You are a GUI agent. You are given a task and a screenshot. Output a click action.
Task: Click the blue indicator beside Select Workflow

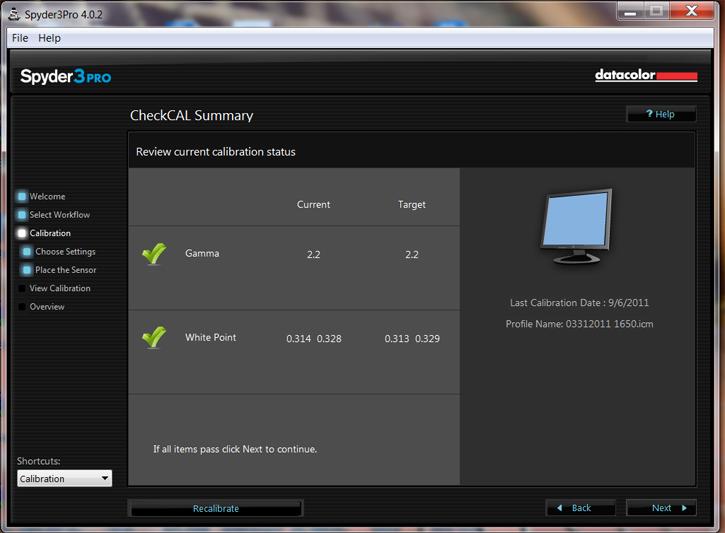[x=22, y=215]
